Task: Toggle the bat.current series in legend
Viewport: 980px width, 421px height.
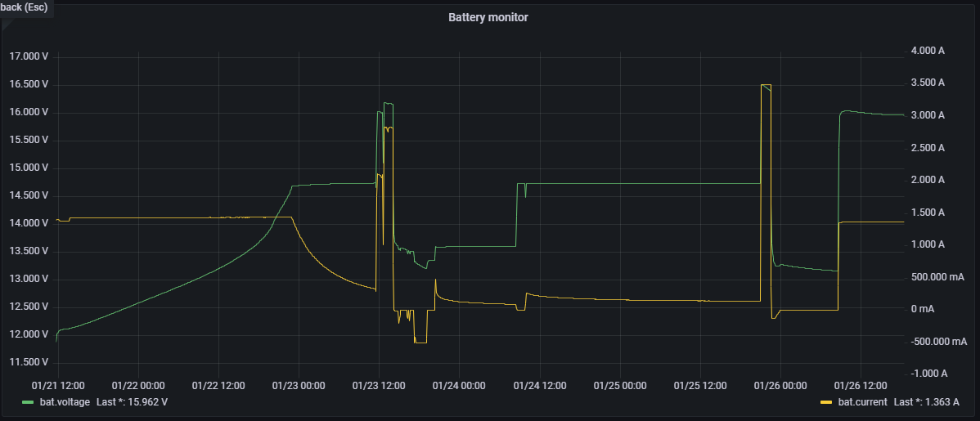Action: click(862, 402)
